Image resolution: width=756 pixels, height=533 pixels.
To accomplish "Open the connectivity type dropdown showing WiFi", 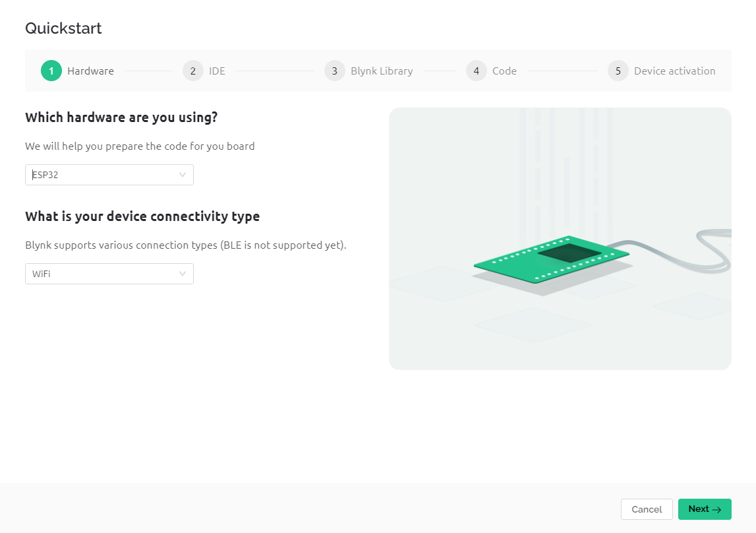I will pos(109,274).
